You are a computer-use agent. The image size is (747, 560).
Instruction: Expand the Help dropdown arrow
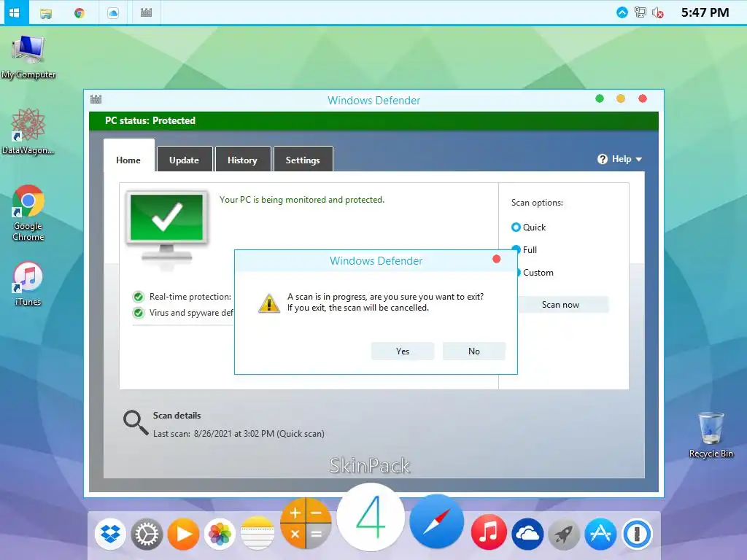(639, 160)
